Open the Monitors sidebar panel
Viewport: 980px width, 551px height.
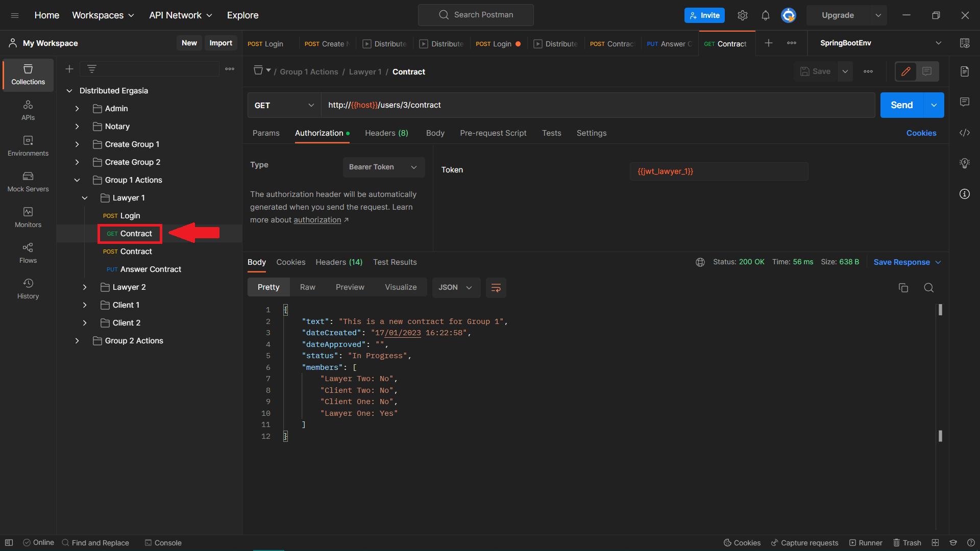[28, 218]
